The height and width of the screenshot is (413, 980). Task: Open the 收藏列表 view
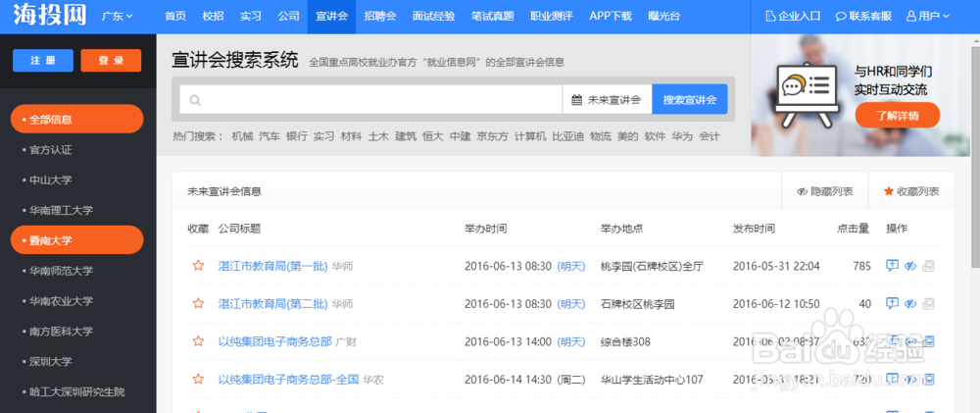point(911,191)
